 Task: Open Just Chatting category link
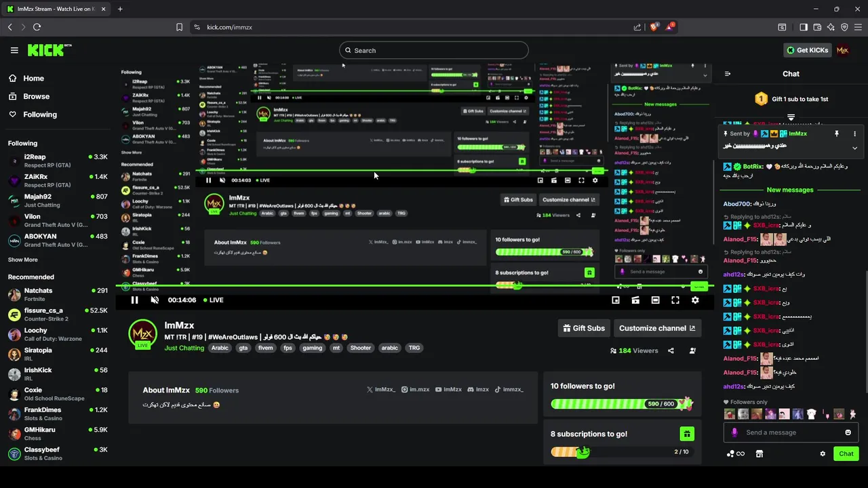click(x=184, y=348)
